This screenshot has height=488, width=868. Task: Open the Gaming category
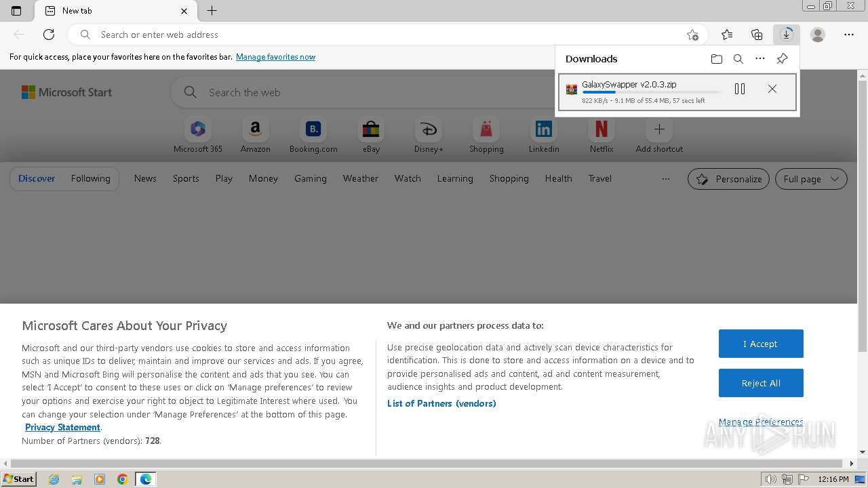coord(311,178)
